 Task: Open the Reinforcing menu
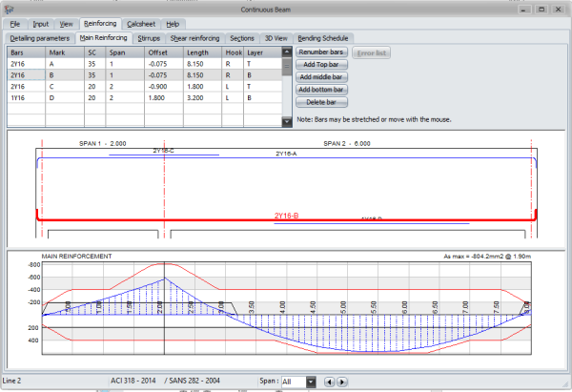coord(100,24)
